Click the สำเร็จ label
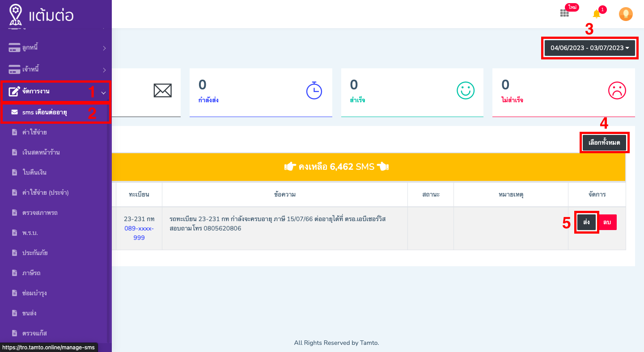The height and width of the screenshot is (352, 644). (357, 100)
